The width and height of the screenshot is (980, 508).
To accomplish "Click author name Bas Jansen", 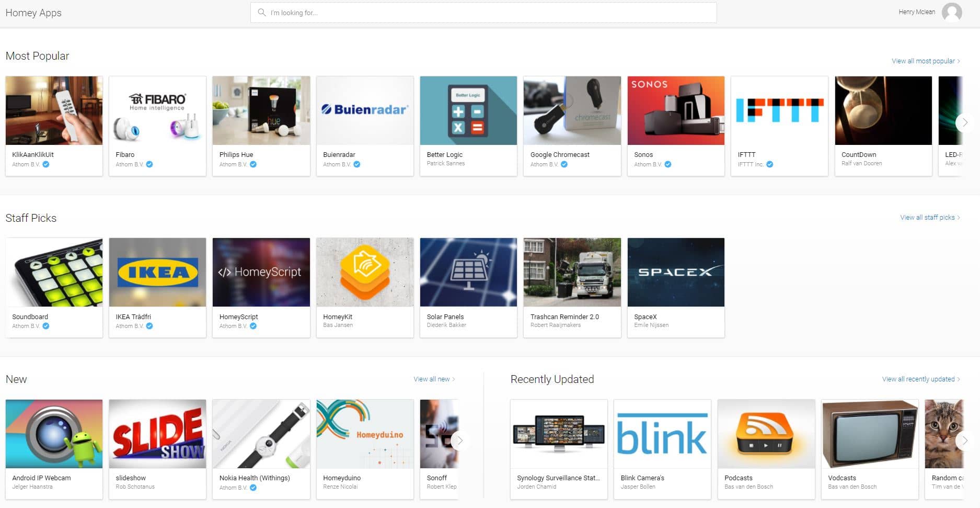I will (338, 325).
